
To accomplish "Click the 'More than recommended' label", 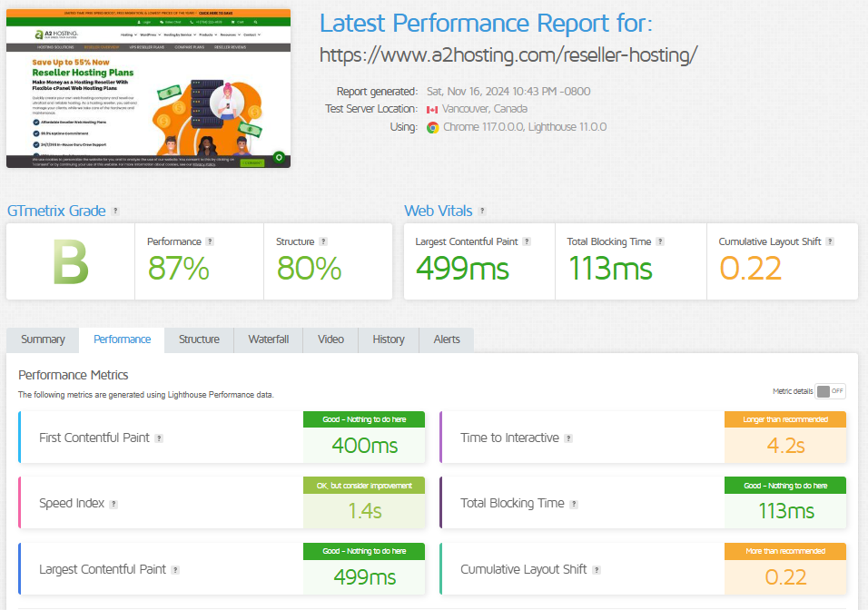I will 785,551.
